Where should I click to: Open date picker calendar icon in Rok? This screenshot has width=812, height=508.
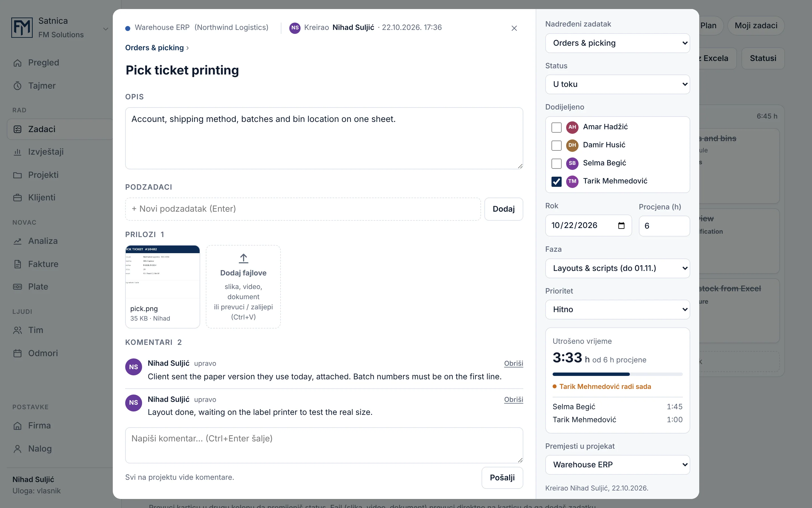[621, 225]
